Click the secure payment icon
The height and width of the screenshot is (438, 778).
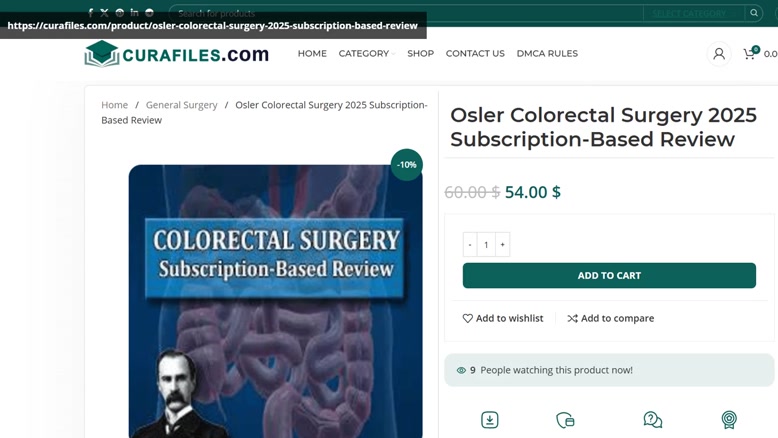pyautogui.click(x=566, y=420)
